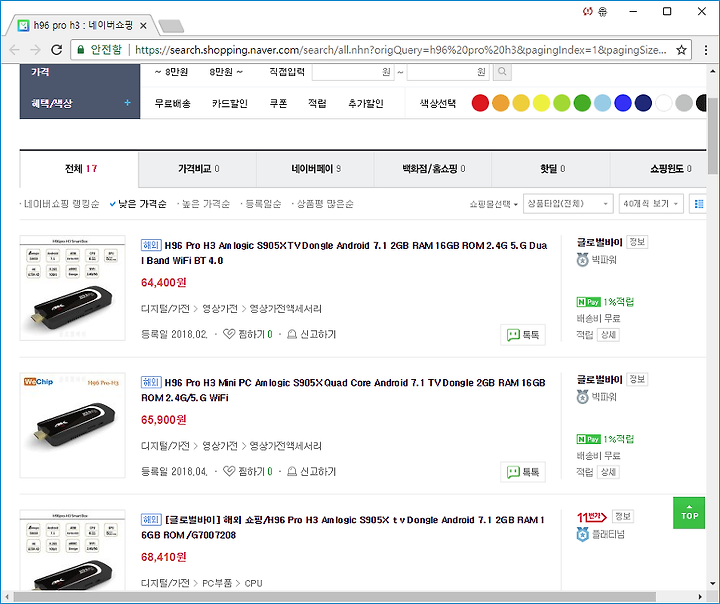Viewport: 720px width, 604px height.
Task: Filter price to 8만원 ~
Action: pos(226,72)
